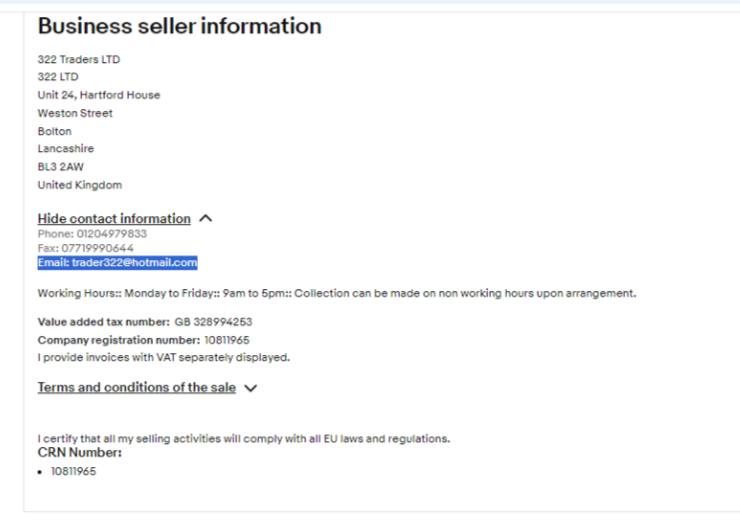This screenshot has width=740, height=530.
Task: Click the down chevron beside Terms and conditions
Action: 250,388
